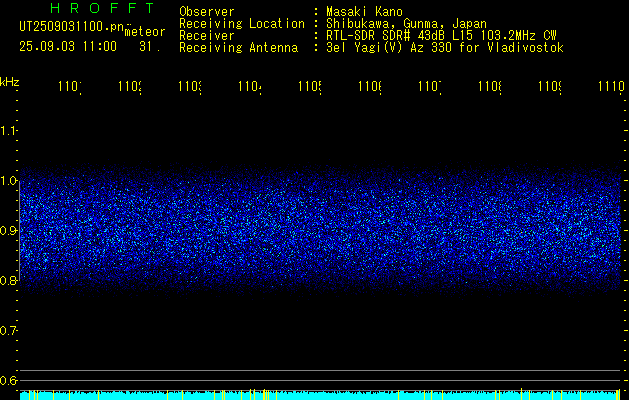Screen dimensions: 629x400
Task: Click the 0.9 kHz axis label
Action: click(x=9, y=230)
